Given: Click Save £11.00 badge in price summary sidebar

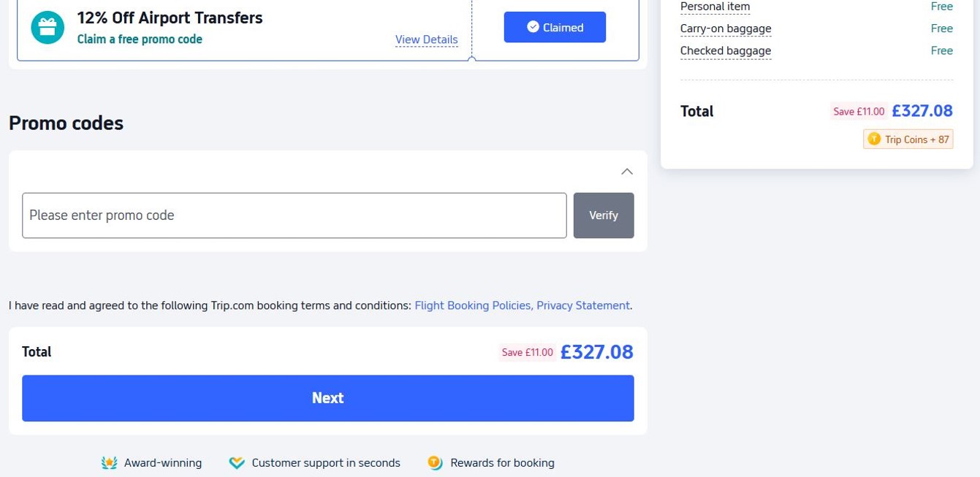Looking at the screenshot, I should coord(858,111).
